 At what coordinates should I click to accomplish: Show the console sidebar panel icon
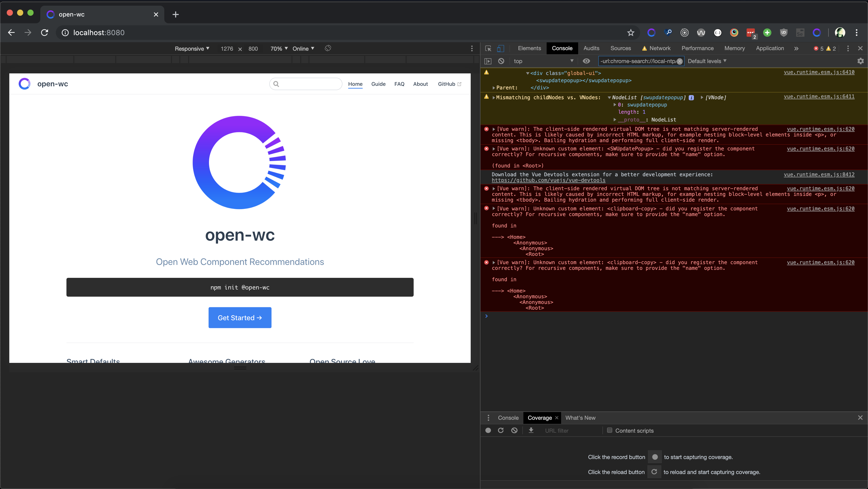click(x=487, y=61)
